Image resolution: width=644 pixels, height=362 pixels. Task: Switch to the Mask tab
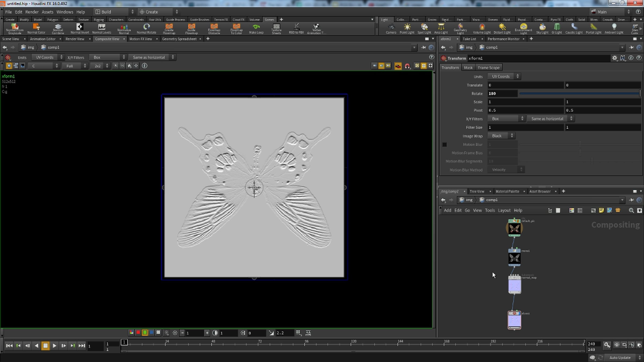click(x=468, y=68)
